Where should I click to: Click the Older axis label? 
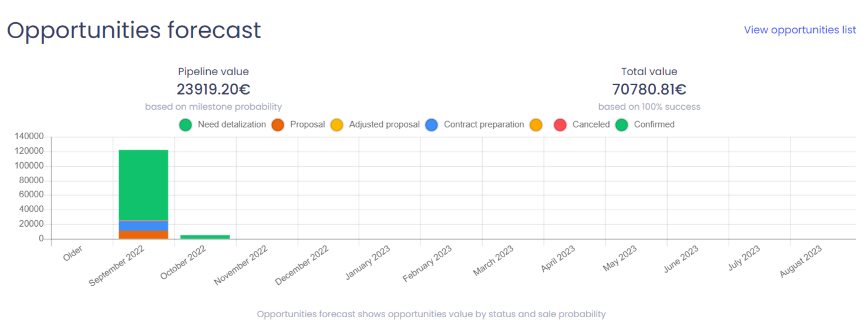coord(73,253)
